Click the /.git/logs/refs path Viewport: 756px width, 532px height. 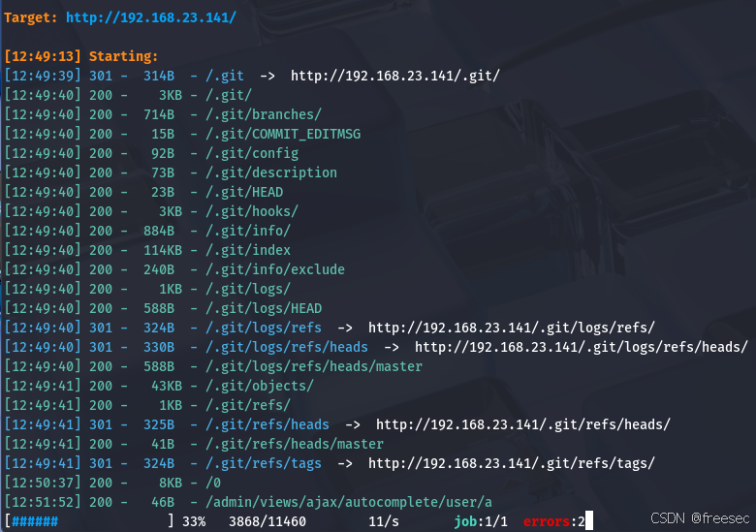pyautogui.click(x=264, y=328)
